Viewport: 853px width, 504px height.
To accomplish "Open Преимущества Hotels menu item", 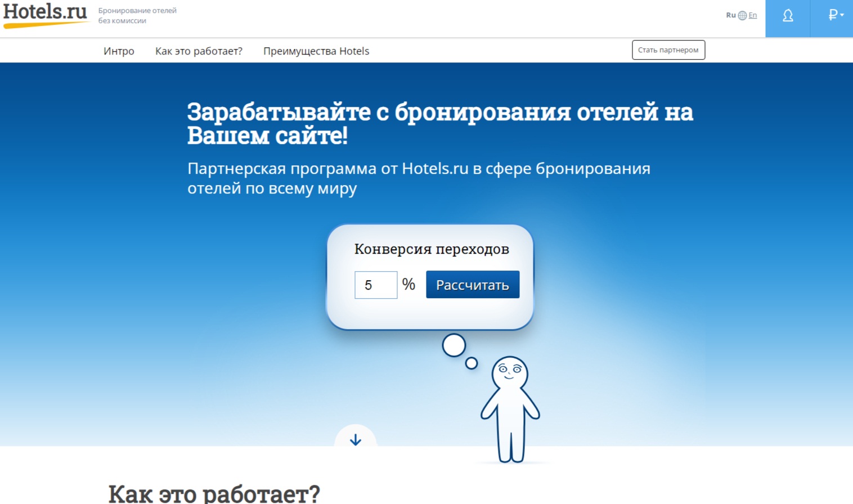I will pos(316,51).
